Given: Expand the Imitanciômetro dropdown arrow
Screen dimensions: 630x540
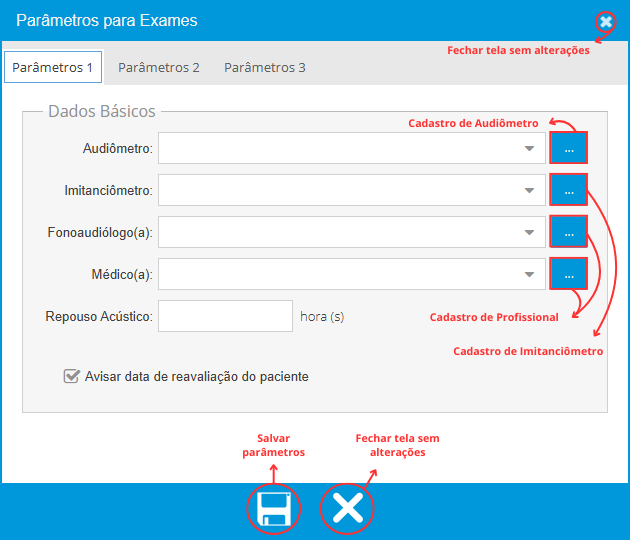Looking at the screenshot, I should click(x=529, y=190).
